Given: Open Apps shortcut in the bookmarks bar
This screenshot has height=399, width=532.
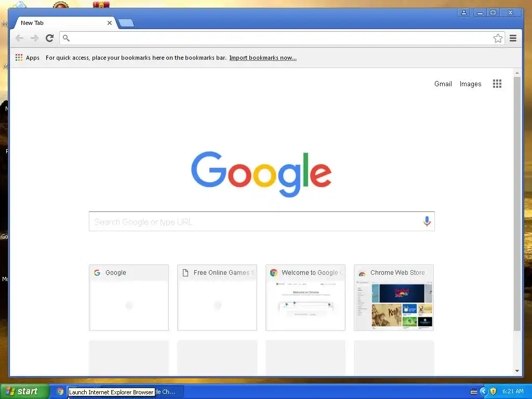Looking at the screenshot, I should 28,58.
